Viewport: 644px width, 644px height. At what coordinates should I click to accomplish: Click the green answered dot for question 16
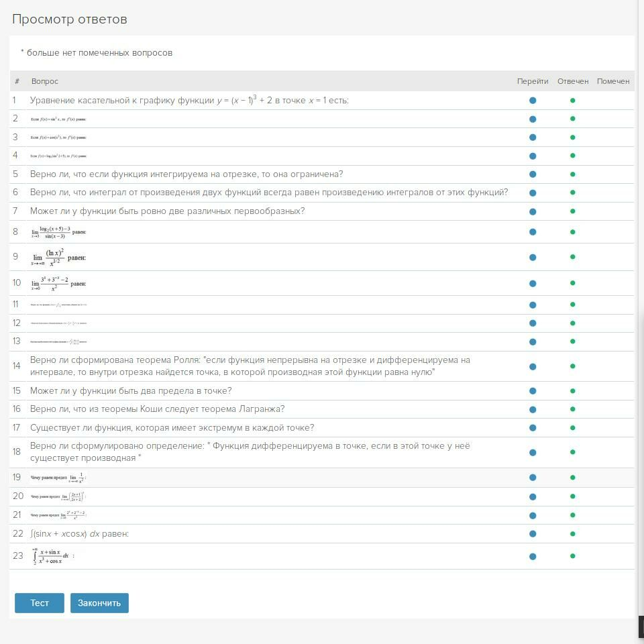click(573, 409)
